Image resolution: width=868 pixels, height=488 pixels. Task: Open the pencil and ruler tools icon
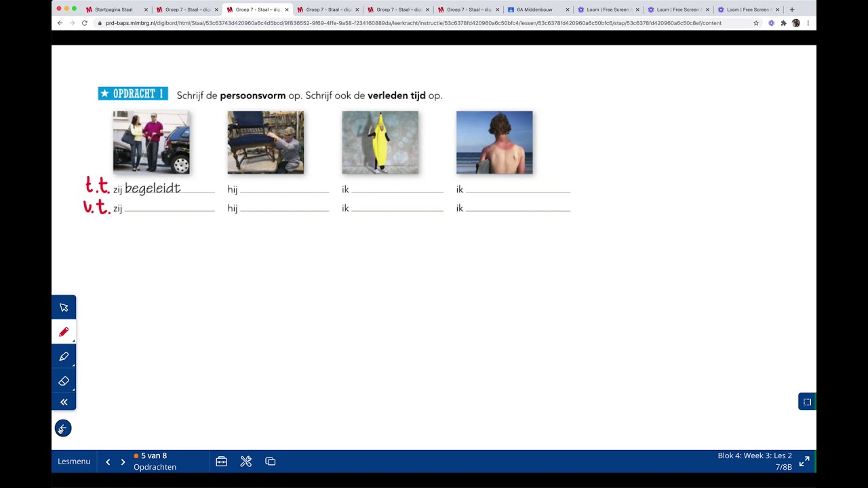click(246, 462)
